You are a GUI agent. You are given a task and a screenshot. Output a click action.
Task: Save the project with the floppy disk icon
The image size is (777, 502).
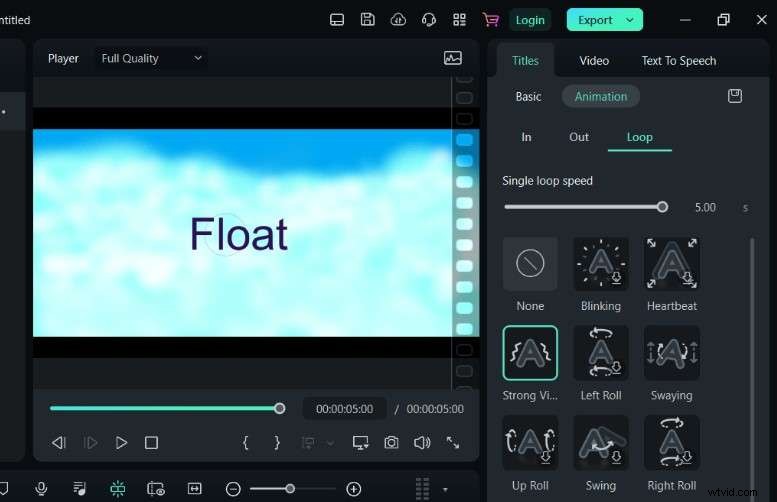pyautogui.click(x=368, y=20)
